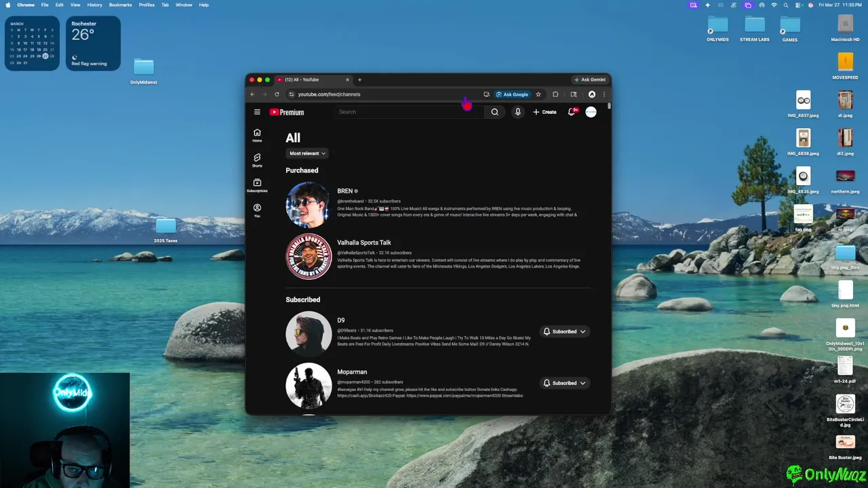Start voice search with the microphone icon

517,112
